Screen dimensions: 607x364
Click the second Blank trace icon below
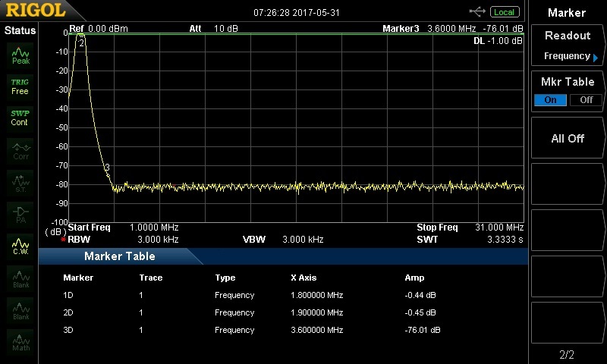click(x=20, y=311)
